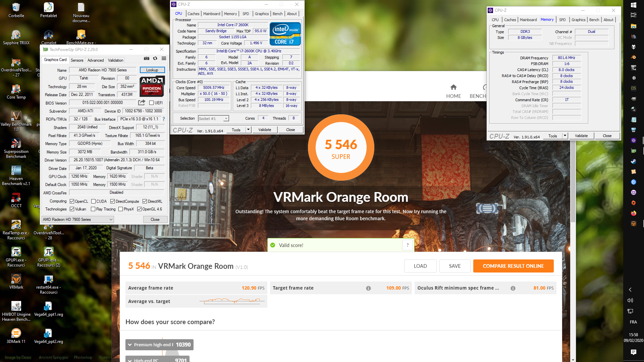Open GPU-Z screenshot camera icon

(x=147, y=58)
